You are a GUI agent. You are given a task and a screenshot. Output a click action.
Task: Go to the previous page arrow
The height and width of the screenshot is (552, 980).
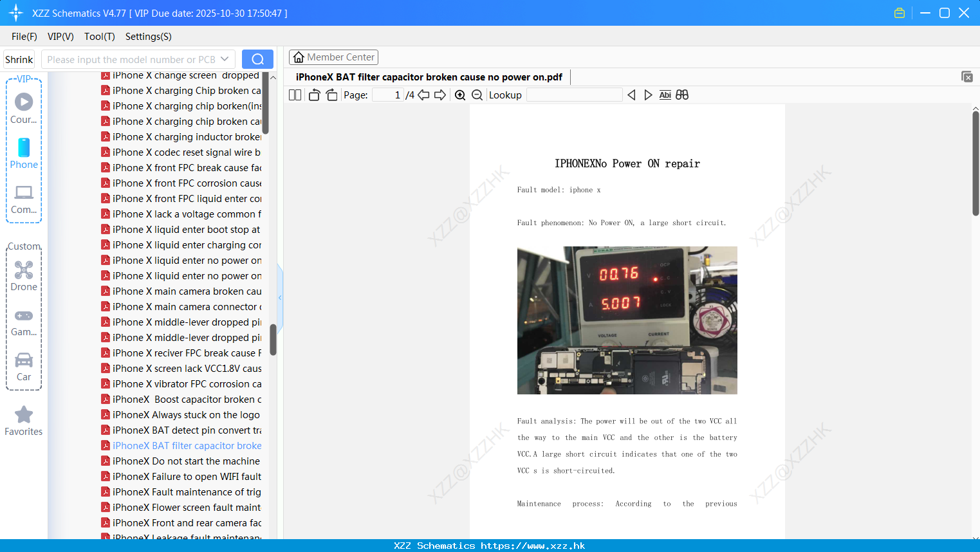(x=423, y=95)
